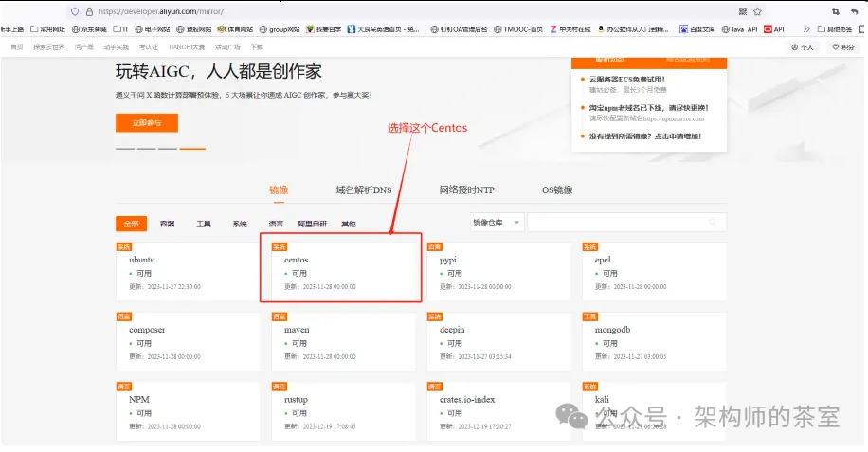Click the TIANCHI大赛 nav menu item

pyautogui.click(x=187, y=47)
